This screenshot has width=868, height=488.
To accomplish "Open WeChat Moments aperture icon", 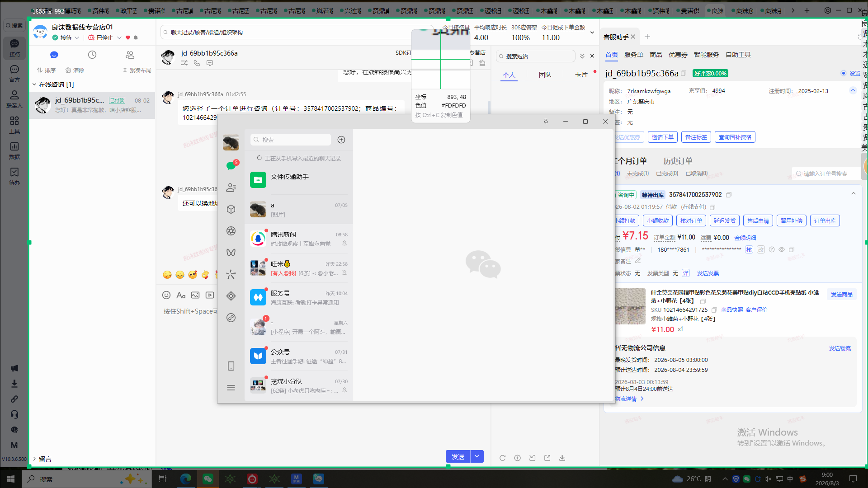I will [x=231, y=231].
